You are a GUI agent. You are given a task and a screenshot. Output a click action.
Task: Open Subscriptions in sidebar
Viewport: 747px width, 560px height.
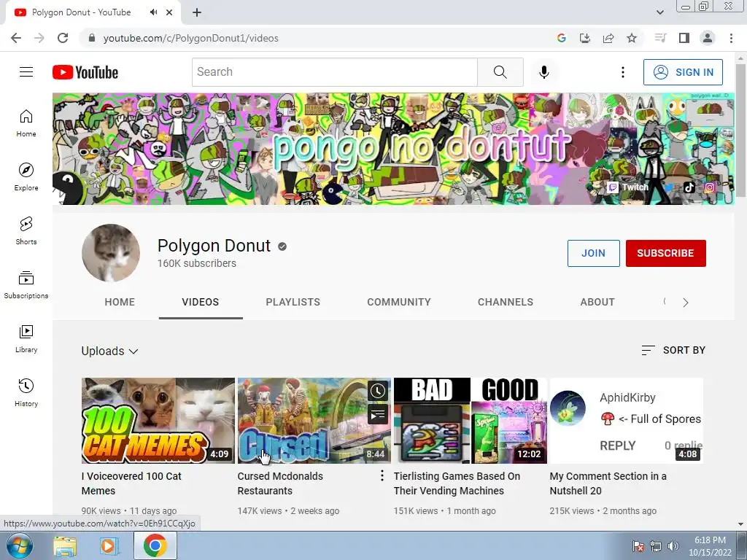26,284
